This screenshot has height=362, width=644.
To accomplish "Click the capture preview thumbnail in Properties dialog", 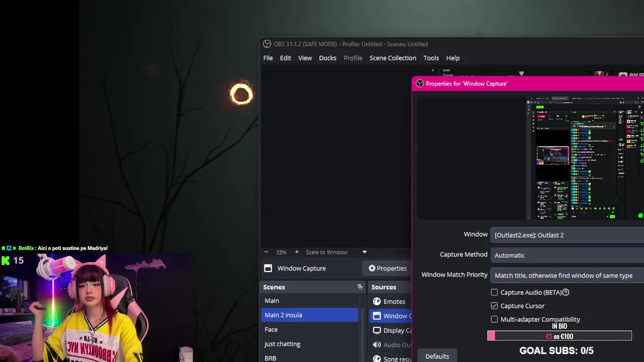I will [585, 159].
